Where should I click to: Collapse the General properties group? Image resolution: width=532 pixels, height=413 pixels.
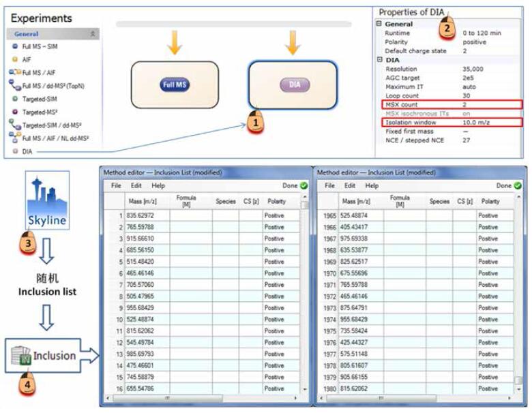tap(380, 24)
